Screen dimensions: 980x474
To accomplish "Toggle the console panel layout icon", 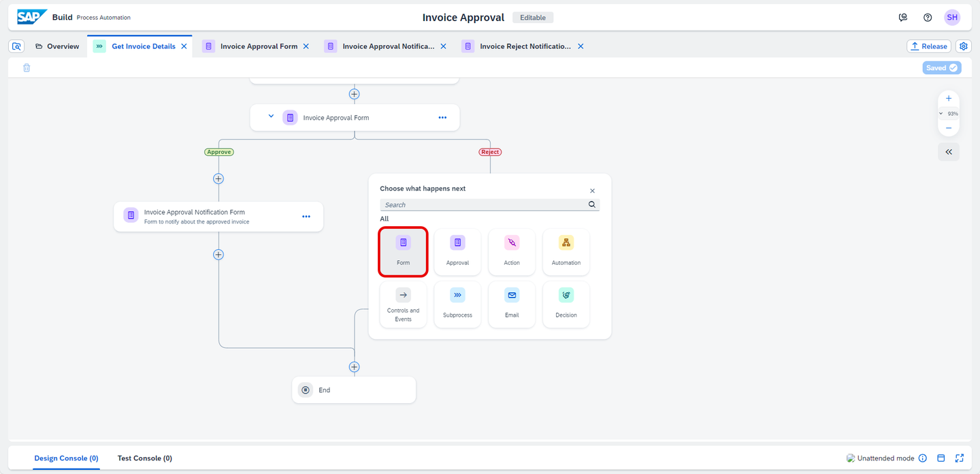I will coord(941,458).
